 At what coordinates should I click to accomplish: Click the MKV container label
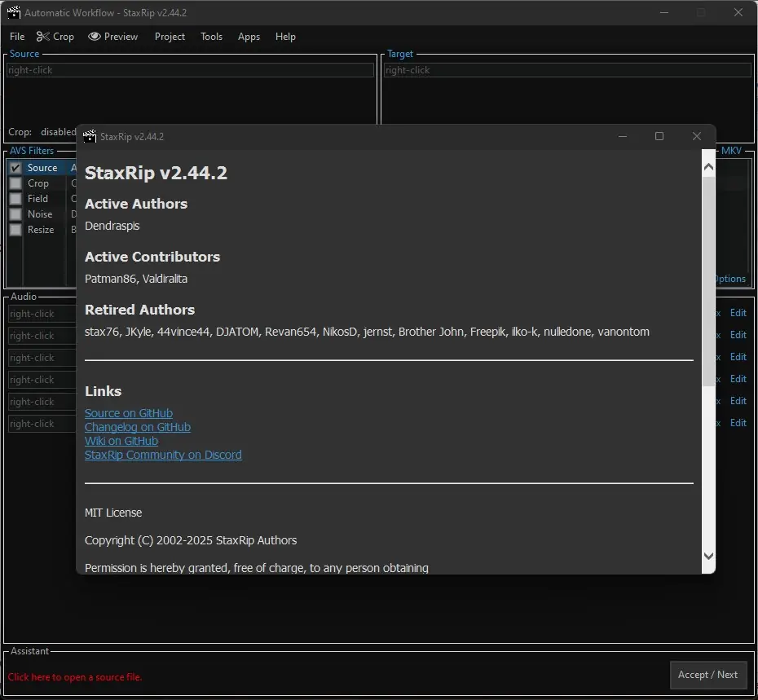tap(731, 150)
